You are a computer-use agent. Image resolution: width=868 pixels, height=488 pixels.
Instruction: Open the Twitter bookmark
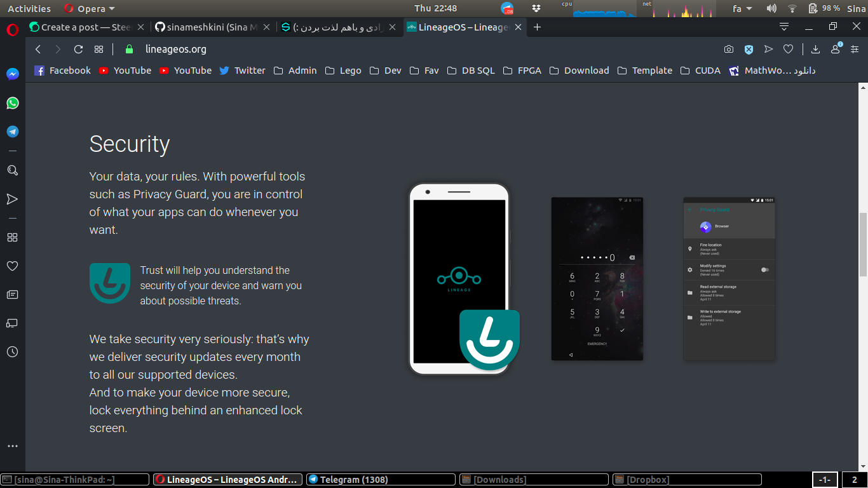click(x=242, y=71)
